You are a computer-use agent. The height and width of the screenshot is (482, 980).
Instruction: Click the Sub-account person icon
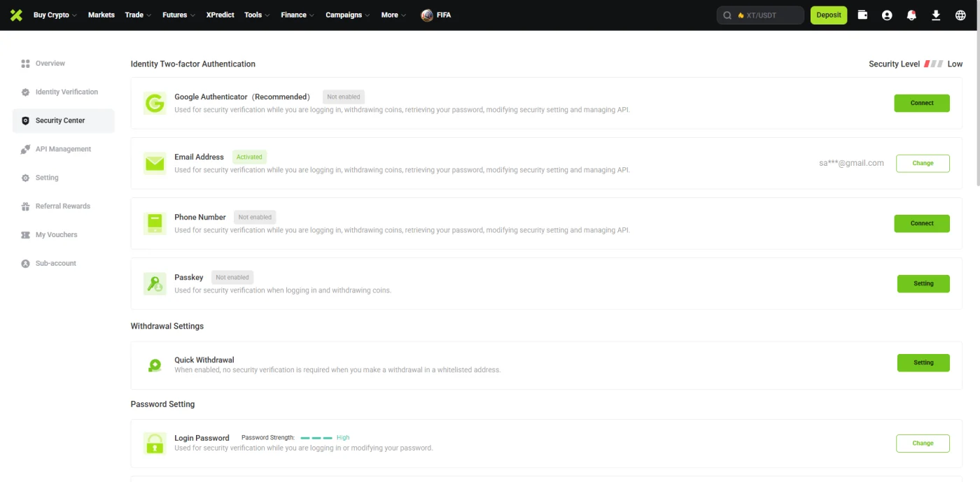click(x=25, y=264)
